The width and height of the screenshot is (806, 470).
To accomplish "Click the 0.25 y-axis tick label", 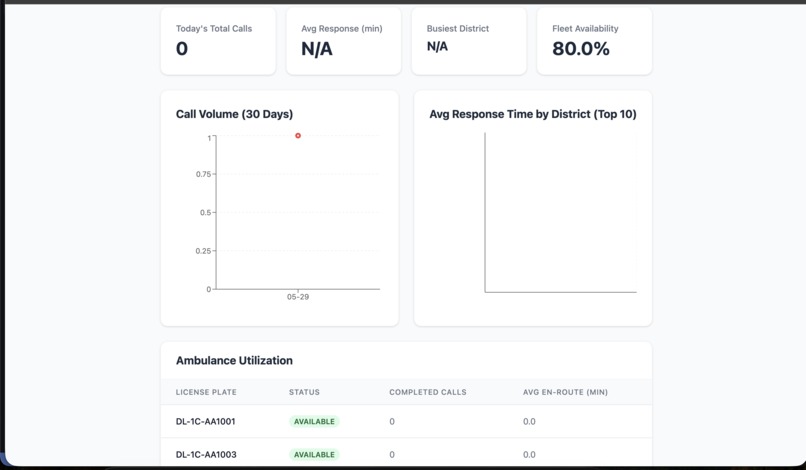I will (203, 251).
